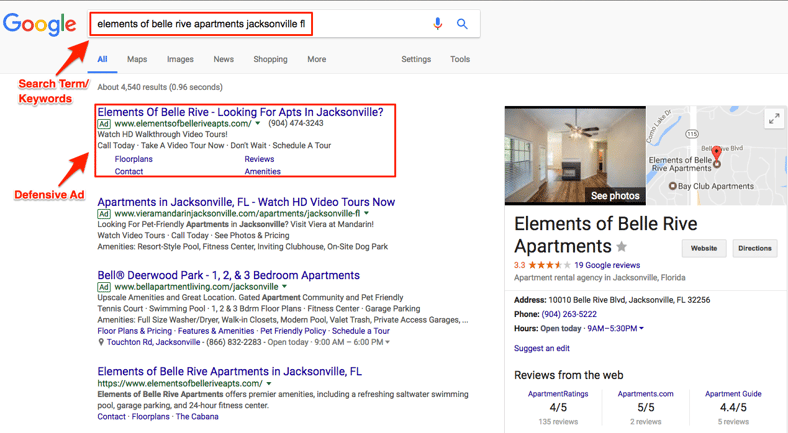Open 19 Google reviews link
Image resolution: width=788 pixels, height=433 pixels.
pos(607,265)
